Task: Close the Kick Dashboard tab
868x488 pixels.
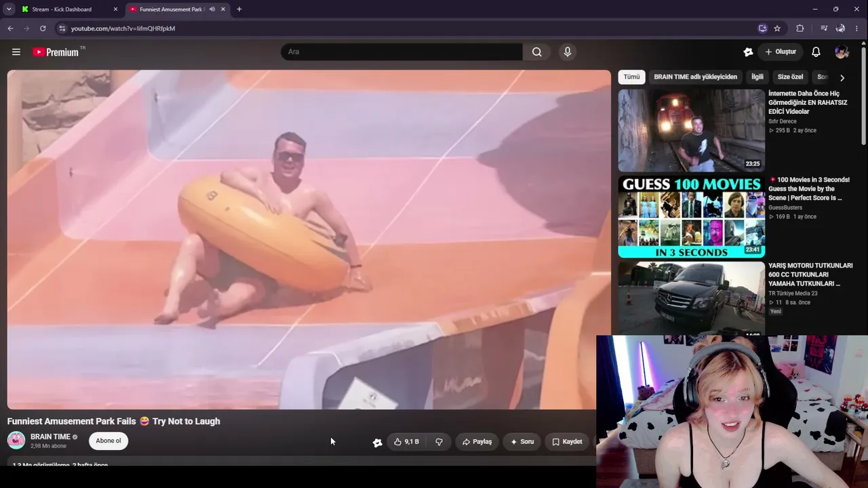Action: coord(115,9)
